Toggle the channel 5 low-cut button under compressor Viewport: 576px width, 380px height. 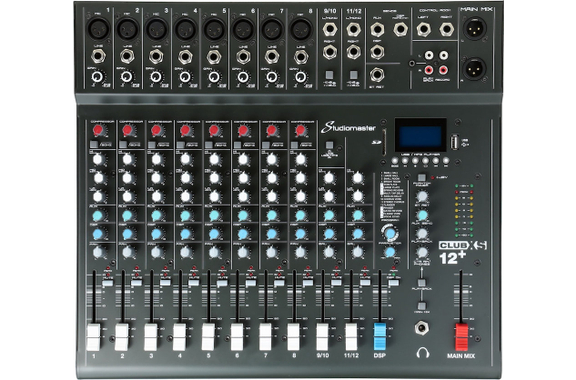209,145
